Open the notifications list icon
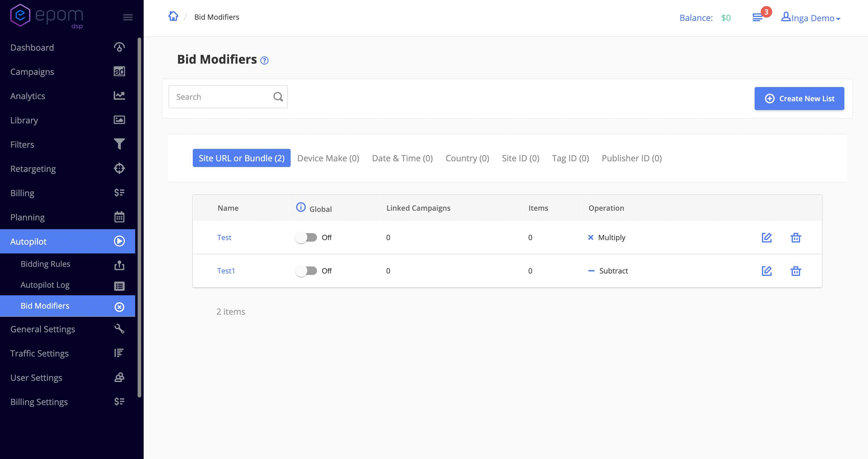 click(757, 18)
